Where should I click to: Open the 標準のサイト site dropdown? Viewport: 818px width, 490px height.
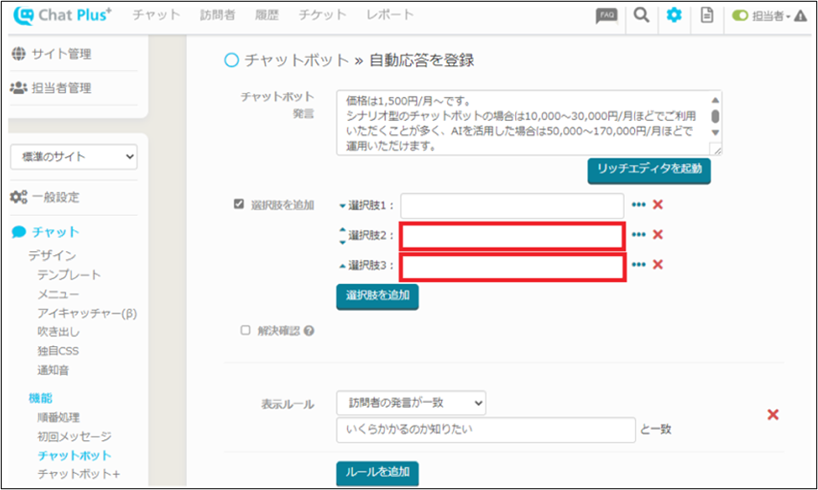[x=74, y=157]
